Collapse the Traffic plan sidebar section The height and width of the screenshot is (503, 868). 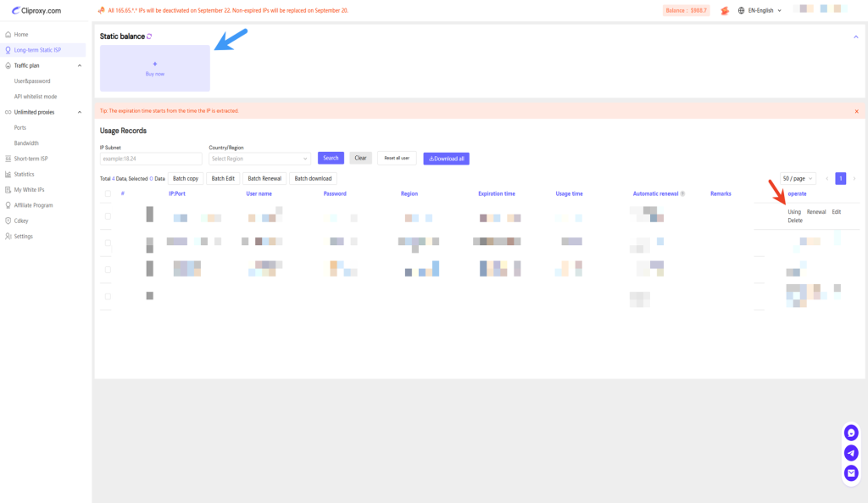(80, 65)
